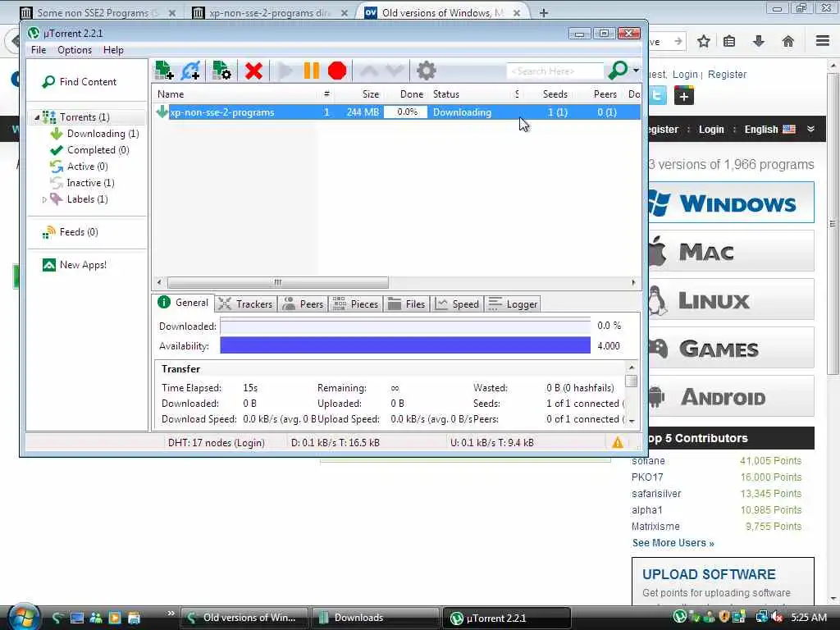
Task: Switch to the Peers tab
Action: coord(303,304)
